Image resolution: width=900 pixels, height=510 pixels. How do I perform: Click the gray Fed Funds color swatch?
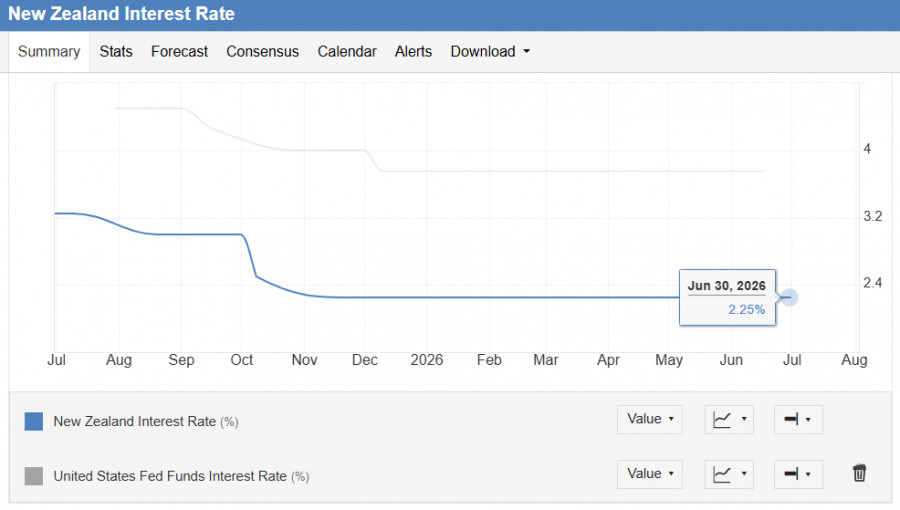click(34, 476)
